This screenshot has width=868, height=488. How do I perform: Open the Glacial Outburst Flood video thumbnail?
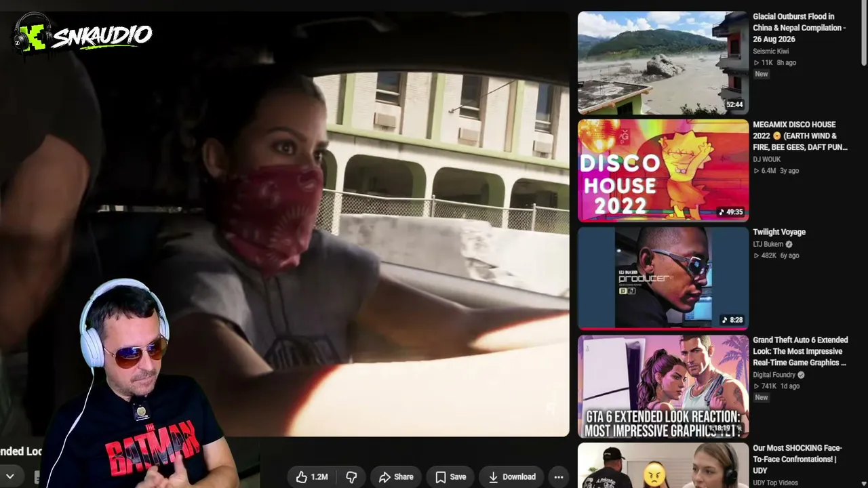[x=663, y=62]
